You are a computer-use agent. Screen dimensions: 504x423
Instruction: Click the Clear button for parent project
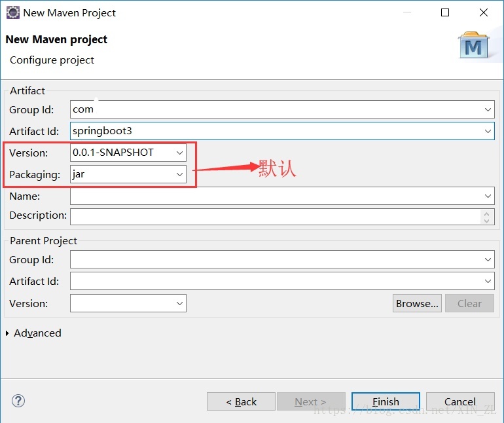pos(469,303)
